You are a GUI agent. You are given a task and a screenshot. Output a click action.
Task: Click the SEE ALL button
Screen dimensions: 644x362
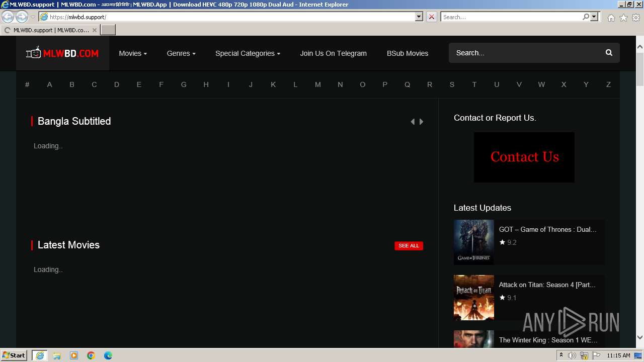click(x=409, y=246)
